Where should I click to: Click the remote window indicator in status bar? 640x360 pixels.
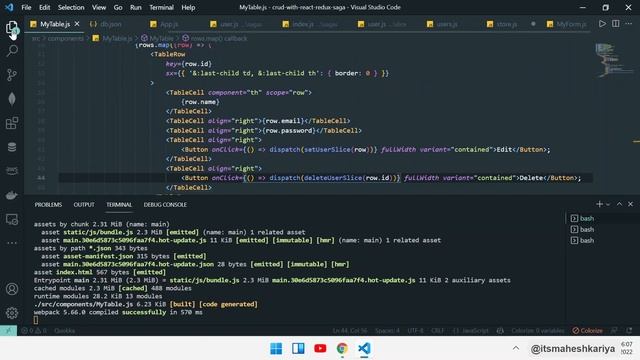pos(8,331)
